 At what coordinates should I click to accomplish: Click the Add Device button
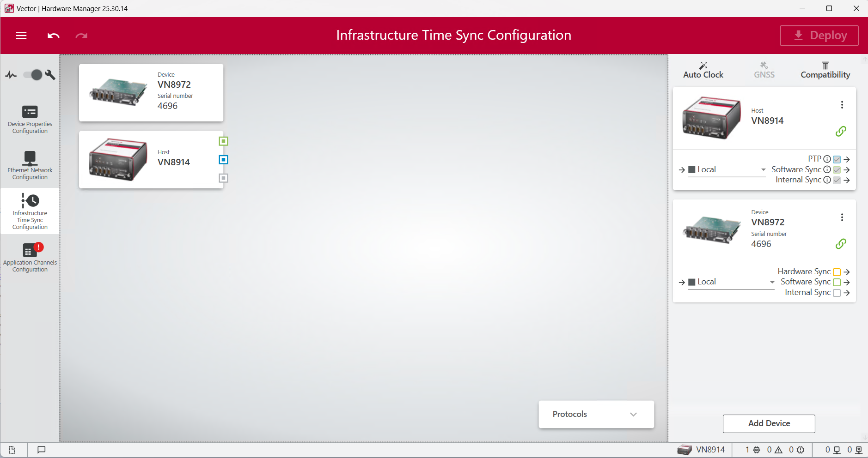tap(769, 423)
